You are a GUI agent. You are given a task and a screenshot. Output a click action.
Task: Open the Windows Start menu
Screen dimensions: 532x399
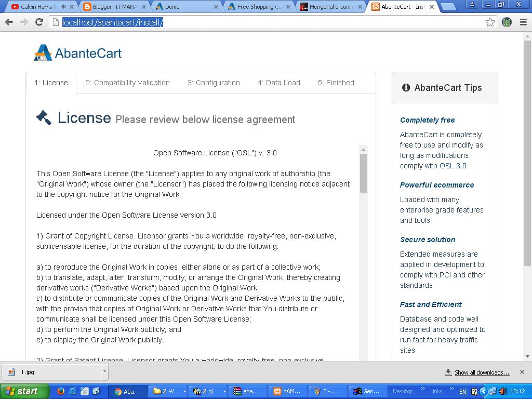[x=24, y=391]
